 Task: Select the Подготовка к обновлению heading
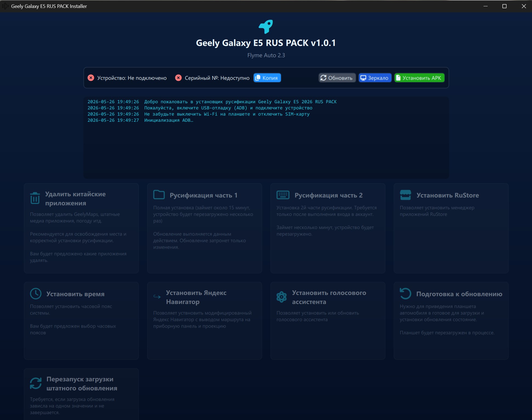click(x=459, y=294)
